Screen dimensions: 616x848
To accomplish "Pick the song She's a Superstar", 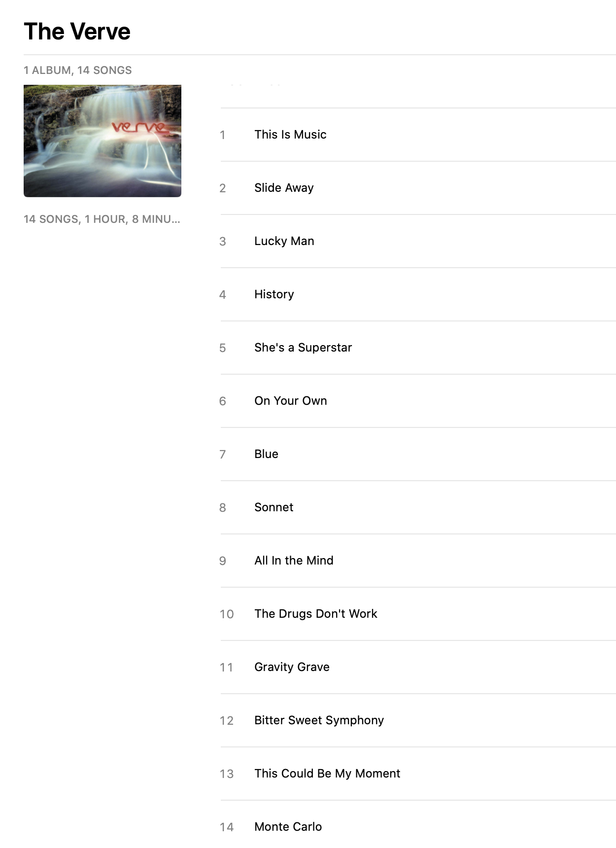I will (x=418, y=348).
